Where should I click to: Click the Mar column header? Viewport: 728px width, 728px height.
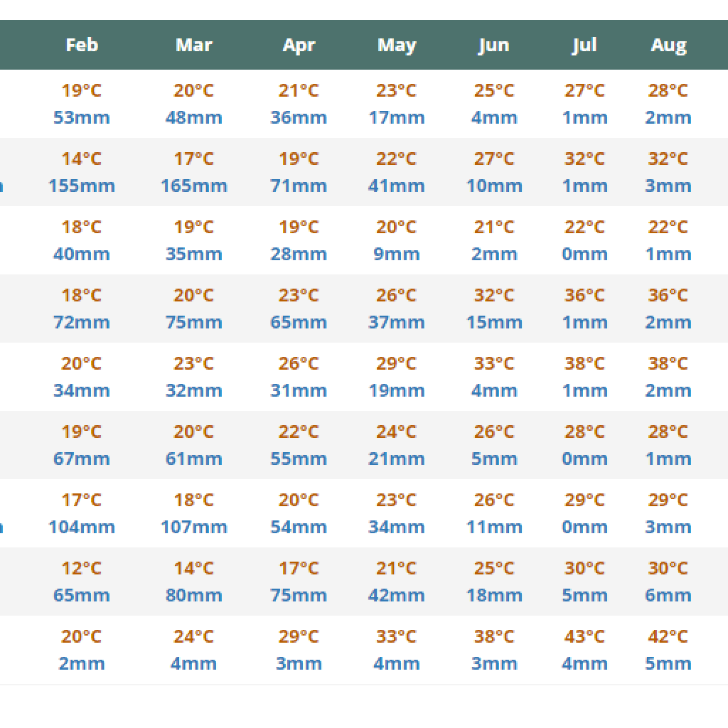[193, 45]
